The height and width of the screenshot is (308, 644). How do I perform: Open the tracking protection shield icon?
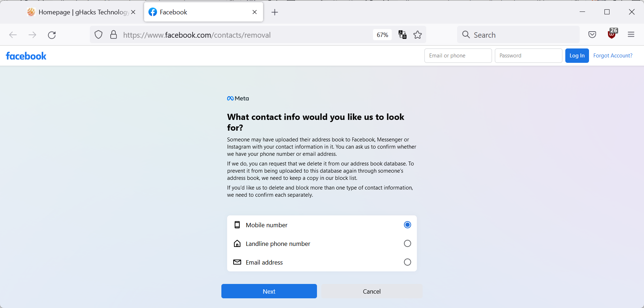tap(98, 35)
